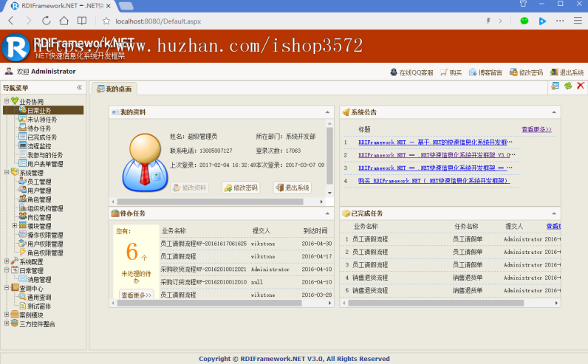Switch to the 我的桌面 tab
Viewport: 588px width, 364px height.
[114, 89]
